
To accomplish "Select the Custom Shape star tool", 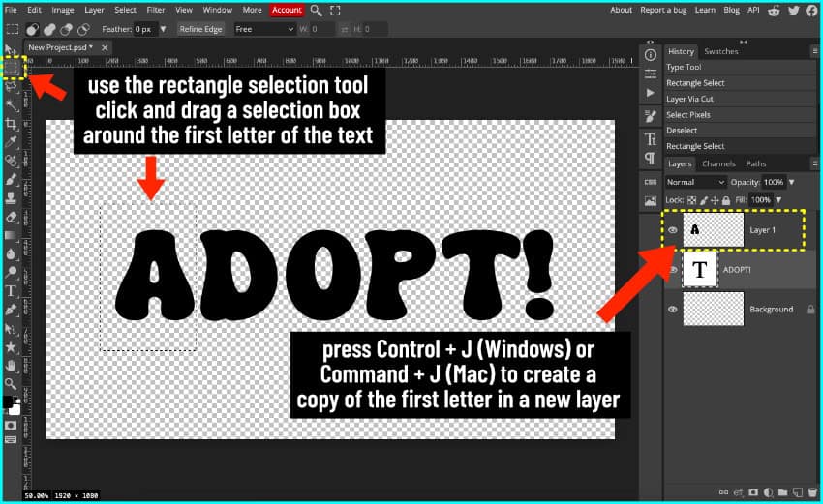I will tap(11, 346).
